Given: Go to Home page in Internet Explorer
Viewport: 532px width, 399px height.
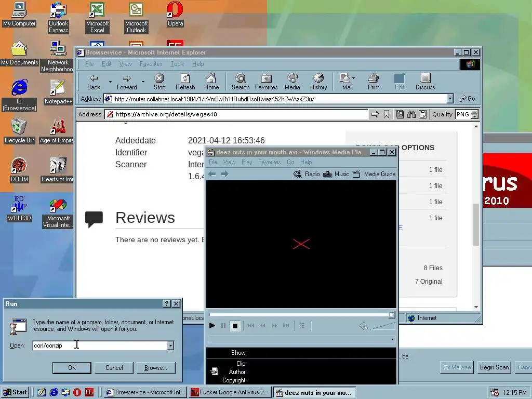Looking at the screenshot, I should [211, 82].
